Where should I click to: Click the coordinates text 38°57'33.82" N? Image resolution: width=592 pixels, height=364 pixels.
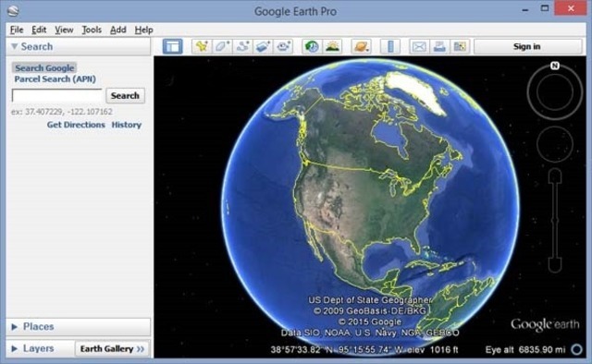302,349
